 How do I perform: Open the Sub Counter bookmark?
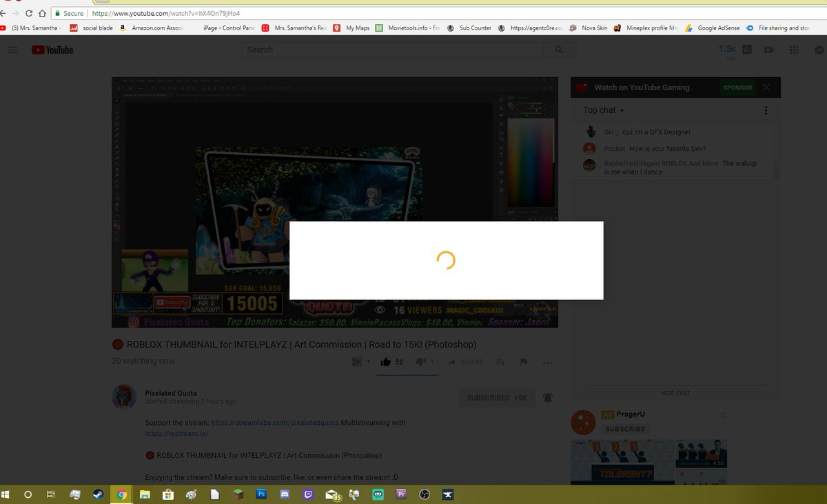(x=469, y=28)
